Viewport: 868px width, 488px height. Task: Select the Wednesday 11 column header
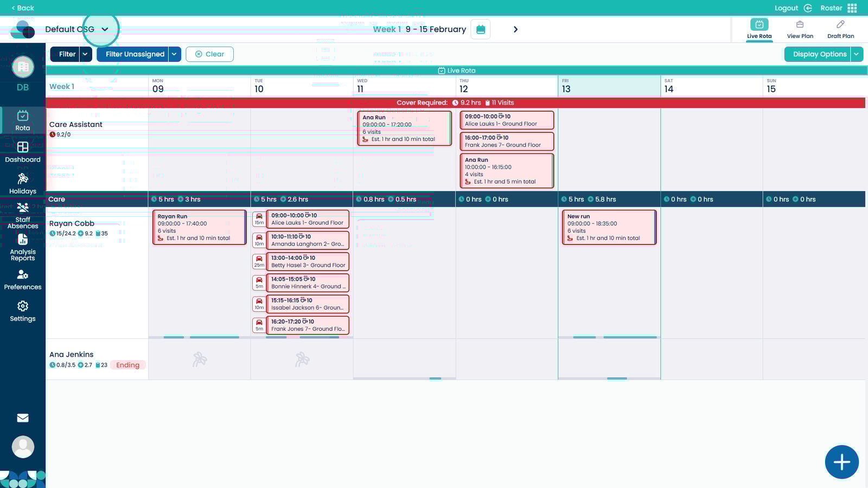click(404, 86)
